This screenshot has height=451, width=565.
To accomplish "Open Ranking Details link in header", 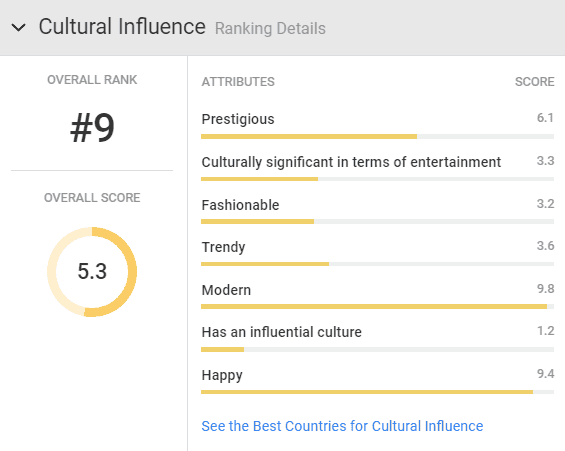I will pos(270,28).
